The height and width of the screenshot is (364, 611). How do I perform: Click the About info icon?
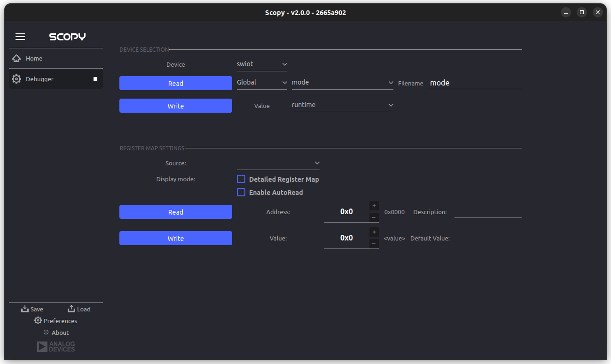46,332
